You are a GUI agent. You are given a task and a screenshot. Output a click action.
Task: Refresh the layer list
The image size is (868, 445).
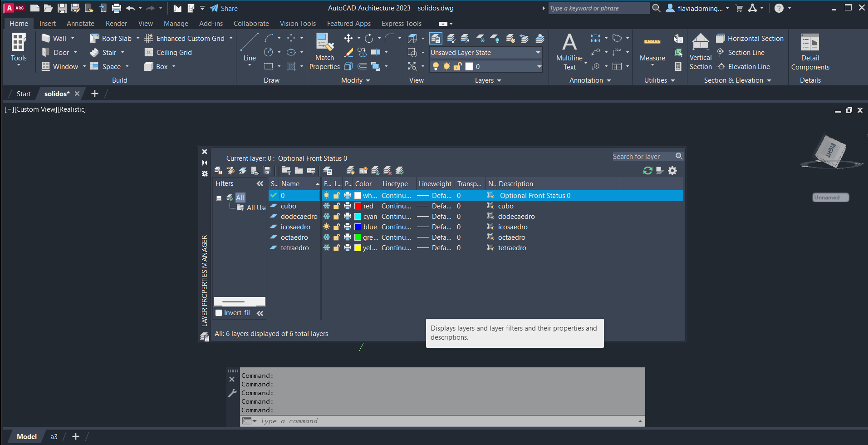647,170
